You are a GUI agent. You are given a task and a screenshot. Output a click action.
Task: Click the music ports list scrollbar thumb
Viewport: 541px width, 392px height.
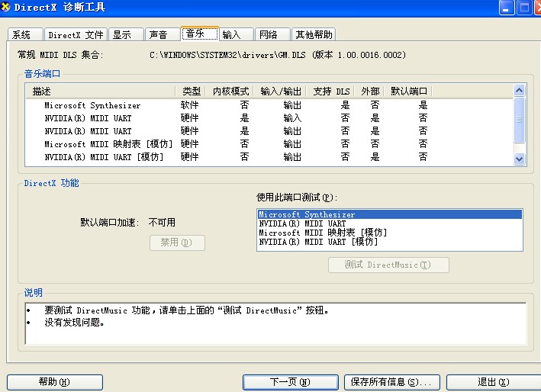pyautogui.click(x=519, y=120)
